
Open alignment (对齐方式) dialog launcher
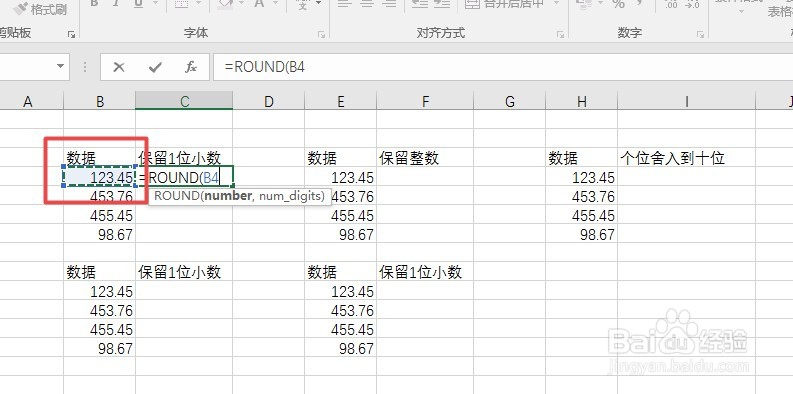[x=560, y=34]
